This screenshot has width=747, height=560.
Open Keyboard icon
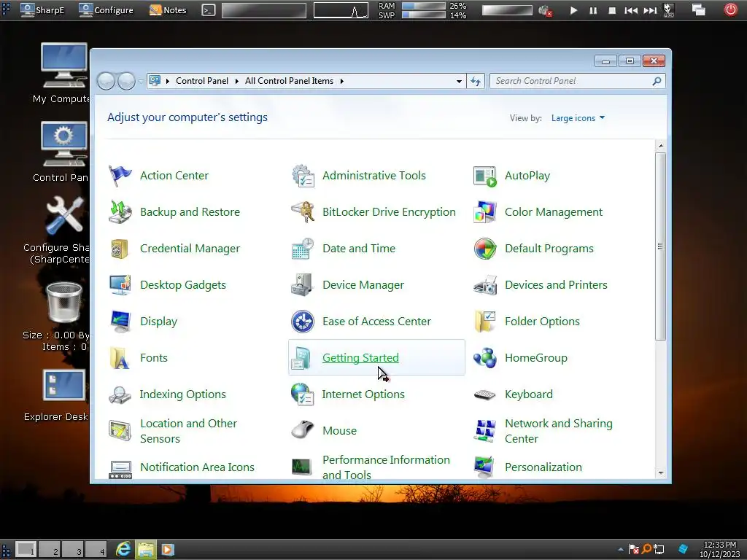[x=485, y=394]
